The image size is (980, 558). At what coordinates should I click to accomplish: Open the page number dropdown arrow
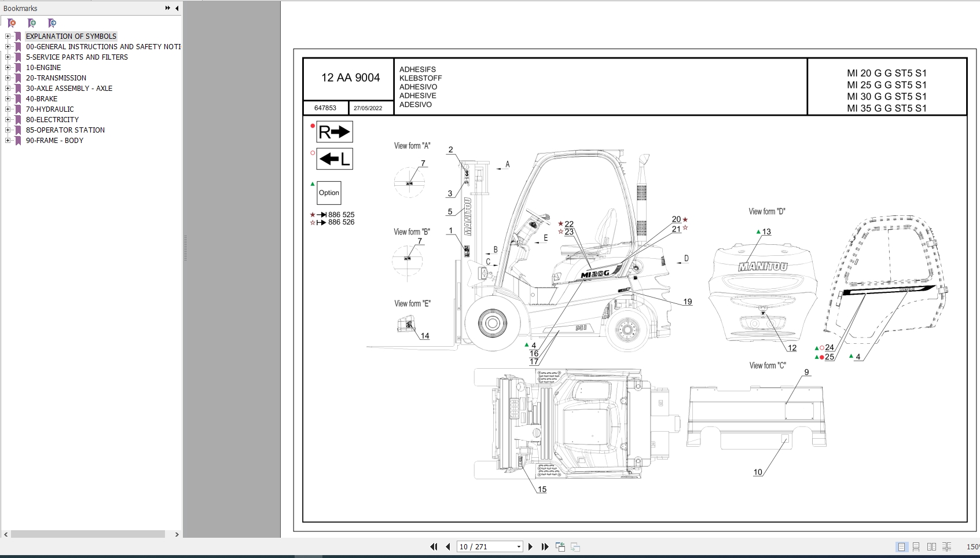pos(519,546)
